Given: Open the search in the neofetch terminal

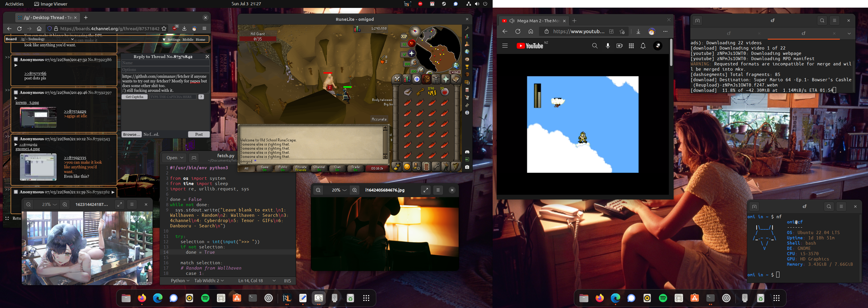Looking at the screenshot, I should 829,207.
